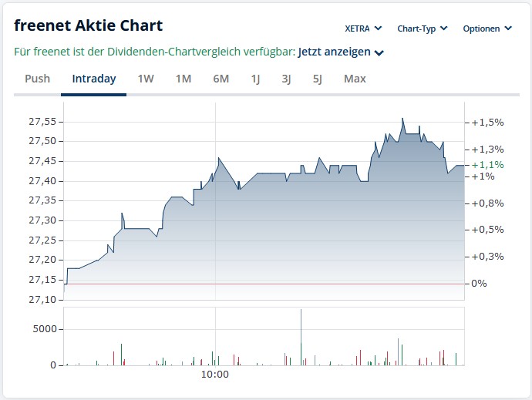Show the 6M chart range
Image resolution: width=532 pixels, height=400 pixels.
coord(221,79)
